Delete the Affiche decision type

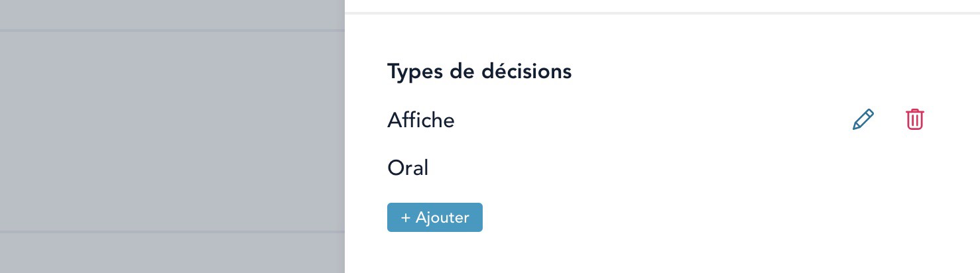[915, 120]
